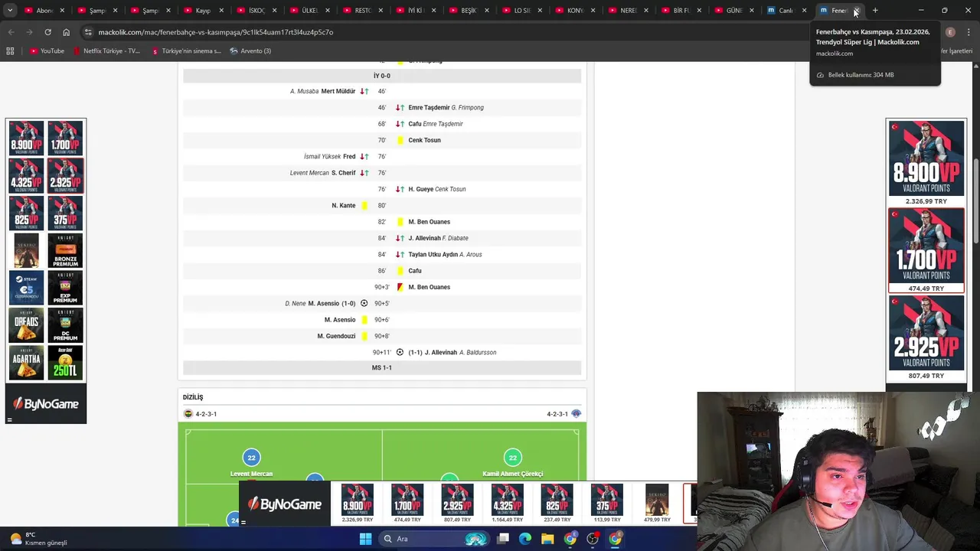Click the Fenerbahçe crest beside 4-2-3-1

[x=188, y=414]
